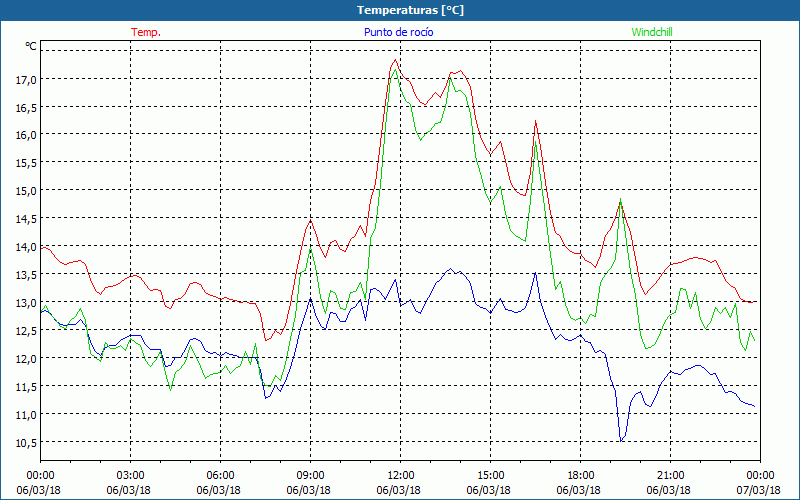Screen dimensions: 800x500
Task: Click the 'Temperaturas [°C]' chart title
Action: (x=410, y=10)
